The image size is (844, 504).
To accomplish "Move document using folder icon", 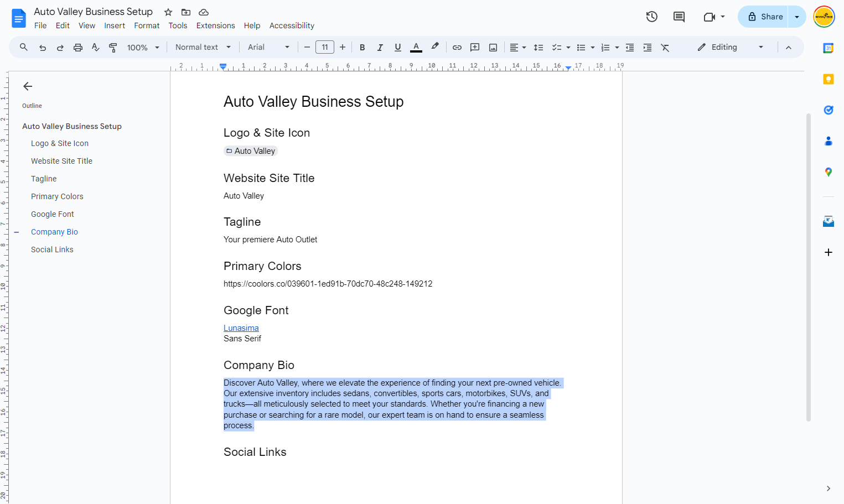I will (x=186, y=12).
